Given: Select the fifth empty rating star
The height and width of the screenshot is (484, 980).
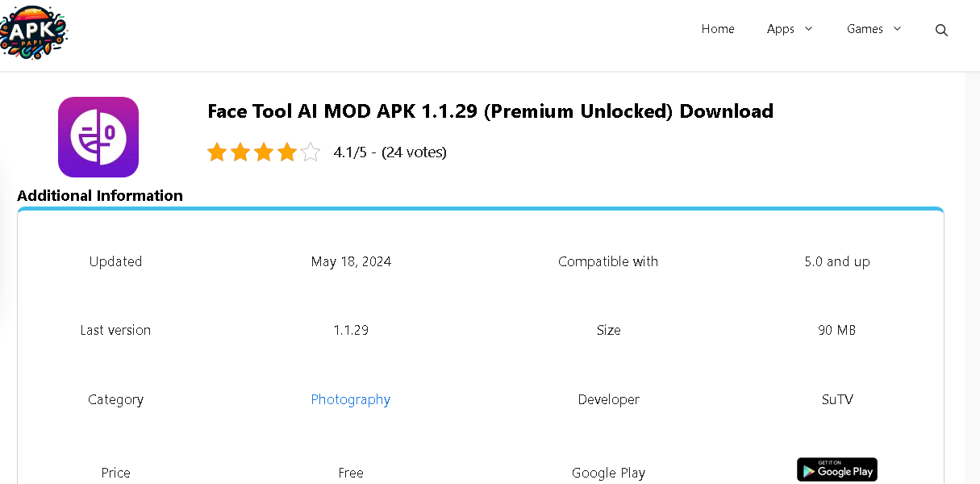Looking at the screenshot, I should click(x=311, y=152).
